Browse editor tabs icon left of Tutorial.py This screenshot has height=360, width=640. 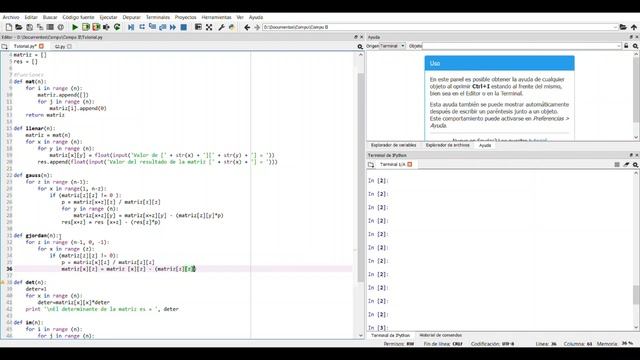(x=4, y=47)
